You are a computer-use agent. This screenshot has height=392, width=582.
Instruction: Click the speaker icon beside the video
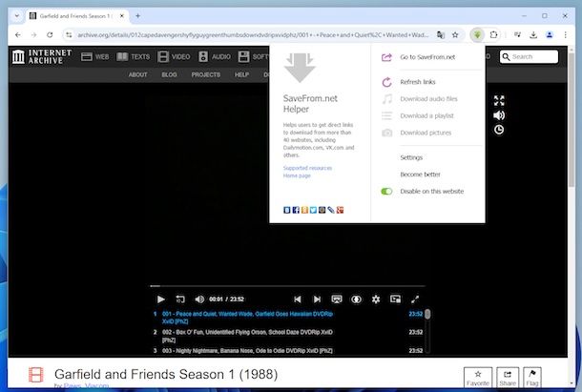click(499, 115)
